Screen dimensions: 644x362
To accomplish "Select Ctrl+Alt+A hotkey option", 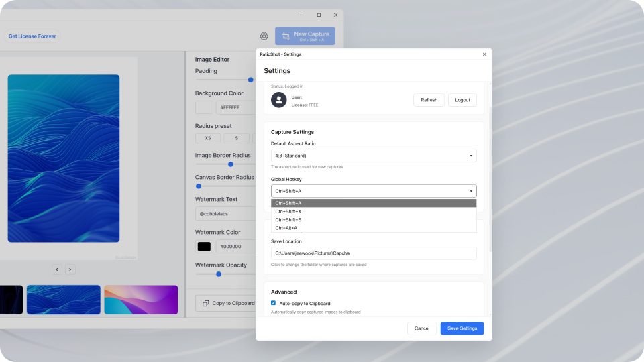I will point(374,228).
